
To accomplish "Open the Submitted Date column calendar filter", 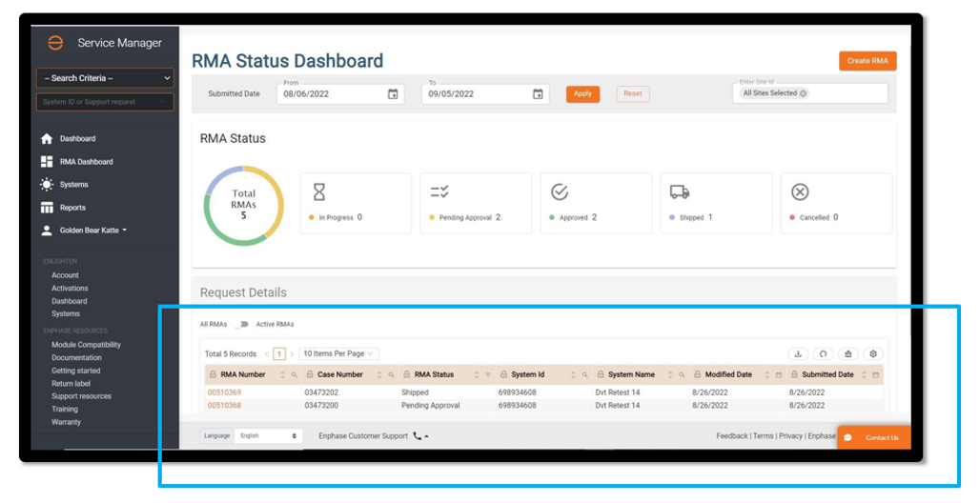I will [876, 375].
